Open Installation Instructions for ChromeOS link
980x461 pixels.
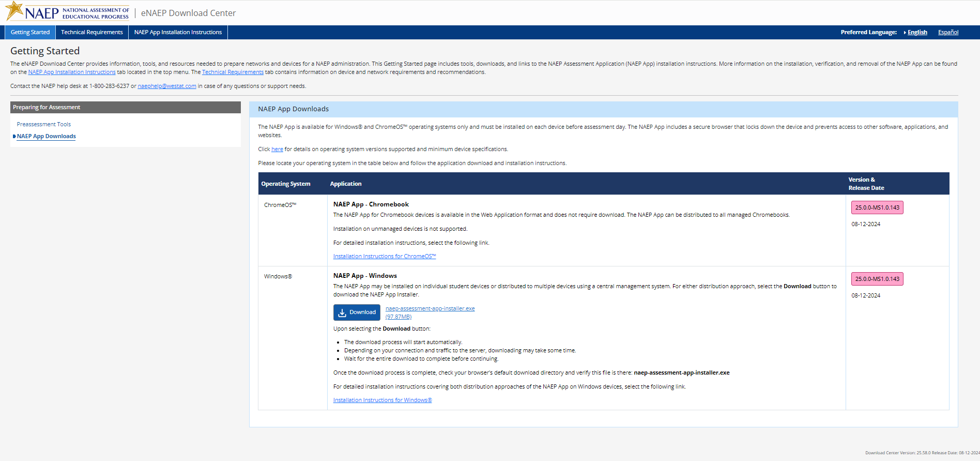point(385,256)
